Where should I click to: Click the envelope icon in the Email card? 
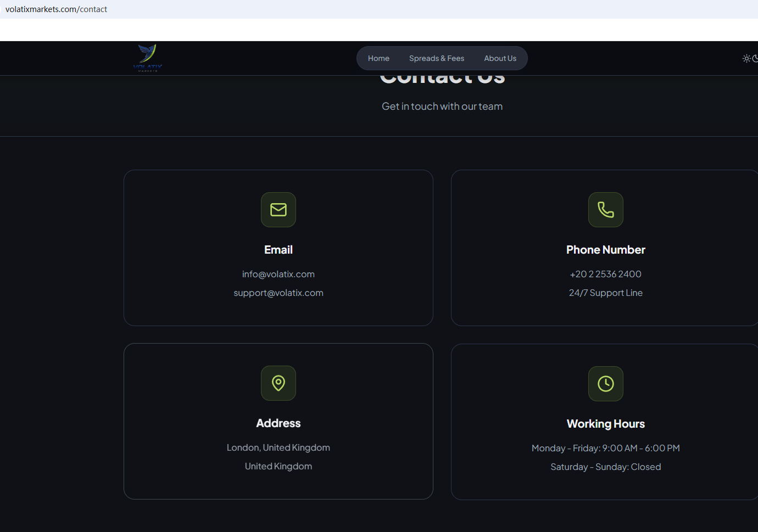coord(278,210)
